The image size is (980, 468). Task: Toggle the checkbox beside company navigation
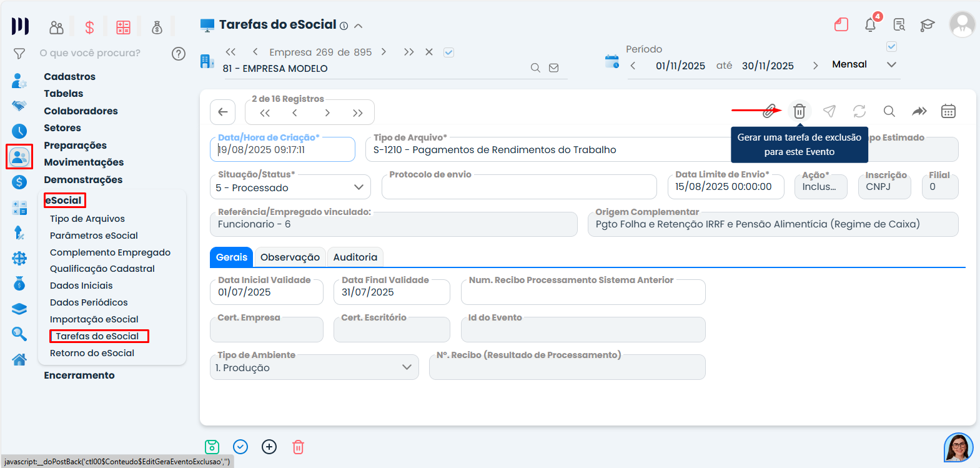(x=448, y=52)
